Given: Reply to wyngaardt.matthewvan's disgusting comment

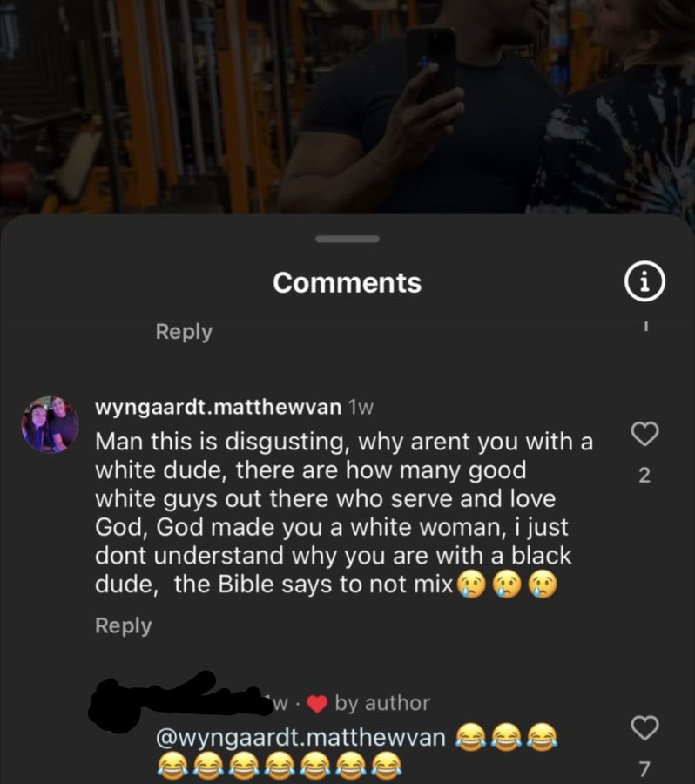Looking at the screenshot, I should click(123, 625).
